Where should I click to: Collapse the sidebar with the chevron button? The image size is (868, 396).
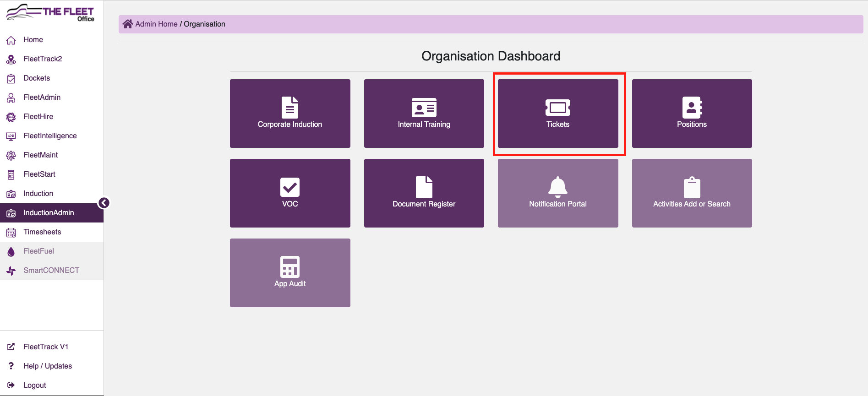[104, 203]
